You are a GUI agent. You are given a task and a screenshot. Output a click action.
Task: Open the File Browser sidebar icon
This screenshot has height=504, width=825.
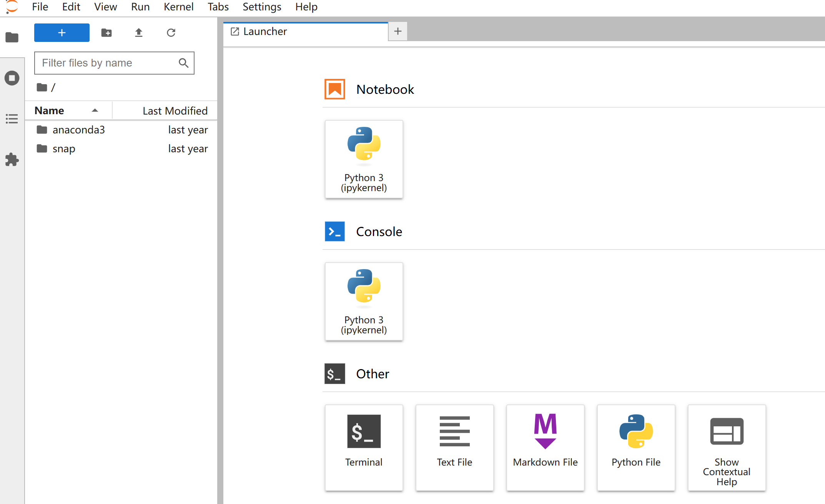(x=12, y=37)
